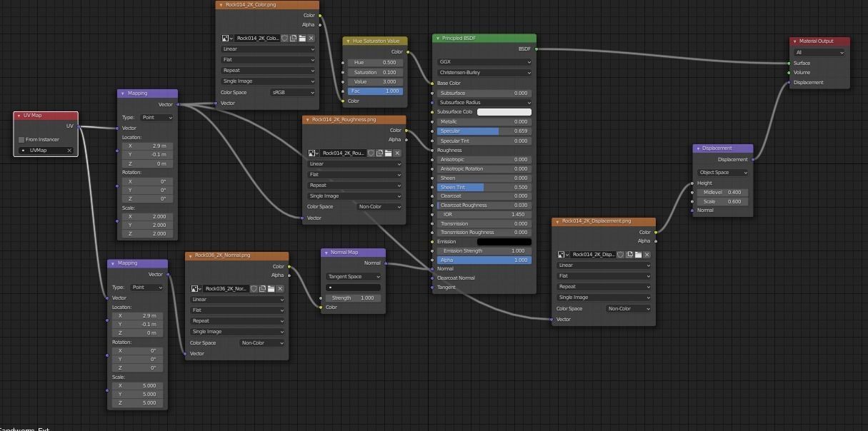Click Strength field in Normal Map node

[354, 298]
